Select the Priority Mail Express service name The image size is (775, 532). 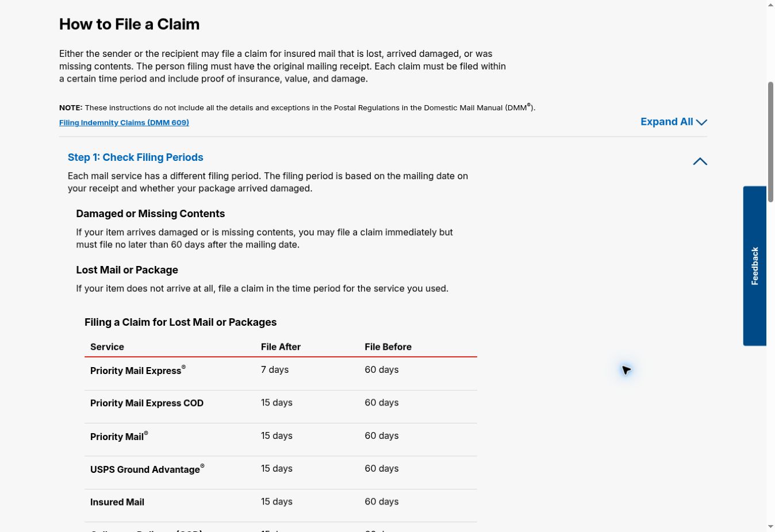tap(138, 371)
